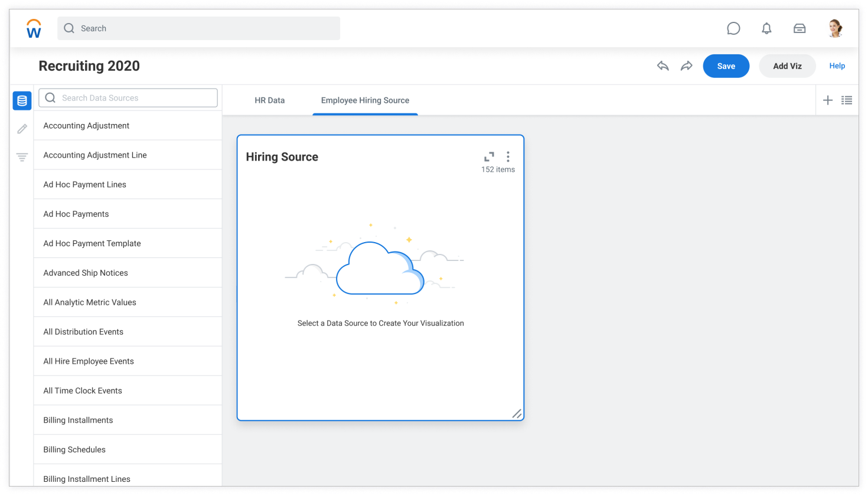The image size is (868, 496).
Task: Focus the top global Search box
Action: [x=198, y=28]
